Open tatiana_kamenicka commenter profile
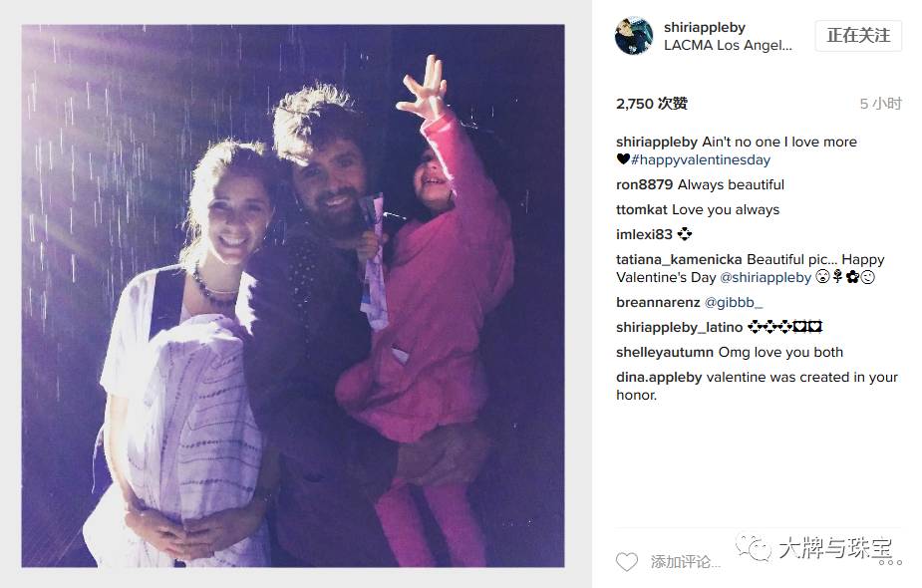 point(679,259)
